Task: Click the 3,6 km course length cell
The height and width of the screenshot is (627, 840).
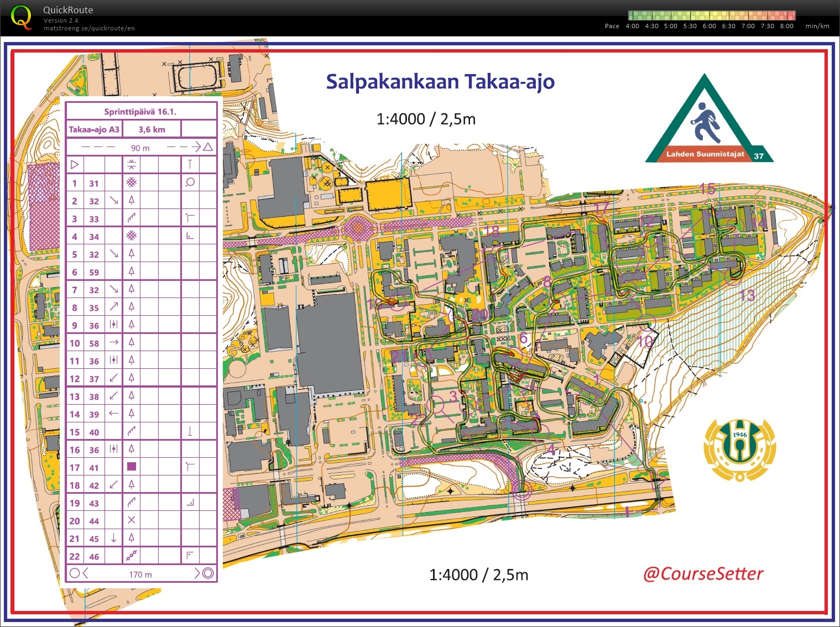Action: (152, 129)
